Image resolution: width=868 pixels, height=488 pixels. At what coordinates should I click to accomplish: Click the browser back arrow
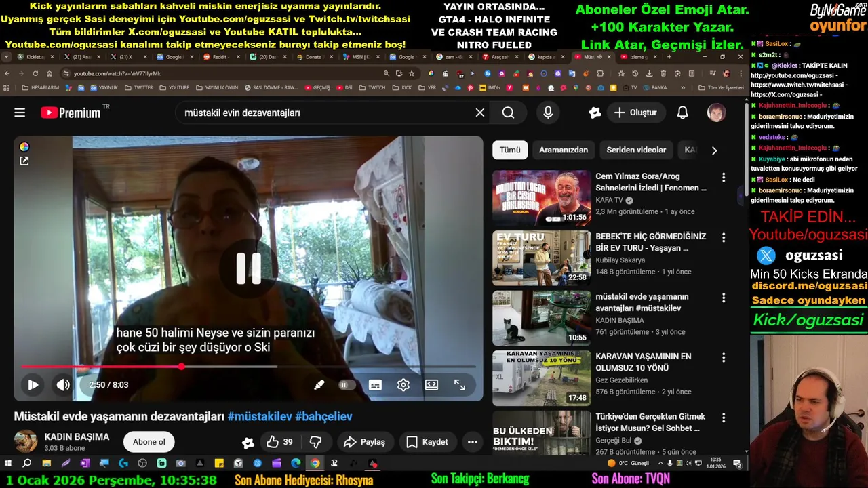(7, 73)
